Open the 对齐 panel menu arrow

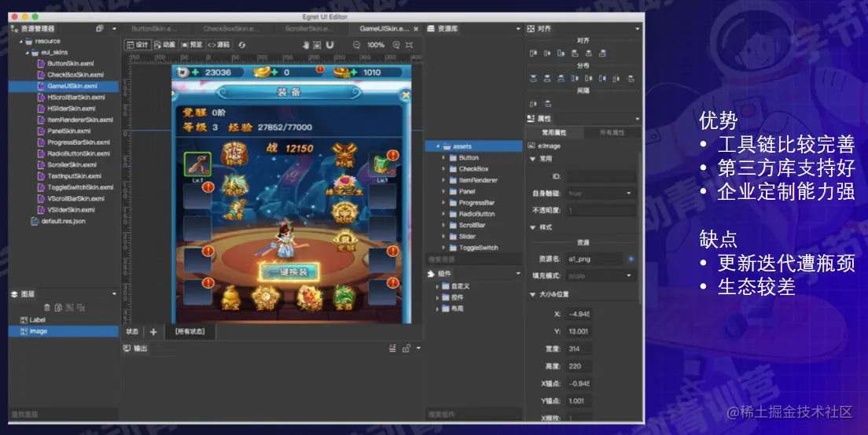click(x=637, y=29)
